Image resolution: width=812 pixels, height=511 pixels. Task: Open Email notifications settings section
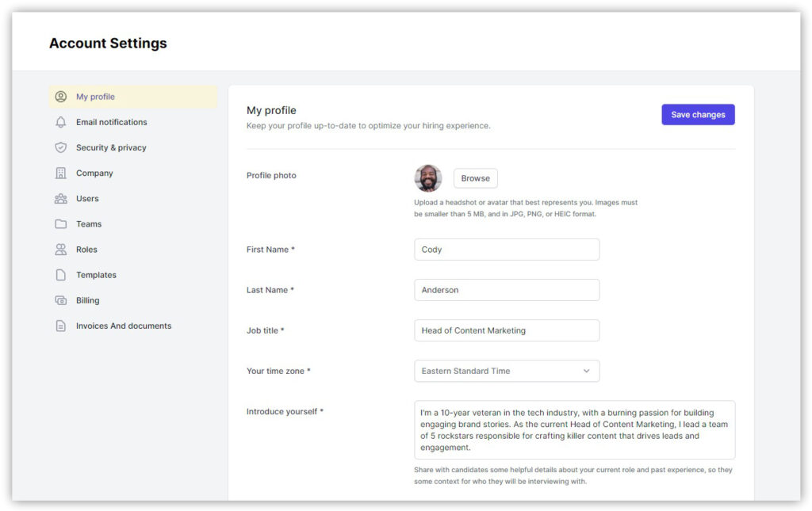point(112,122)
